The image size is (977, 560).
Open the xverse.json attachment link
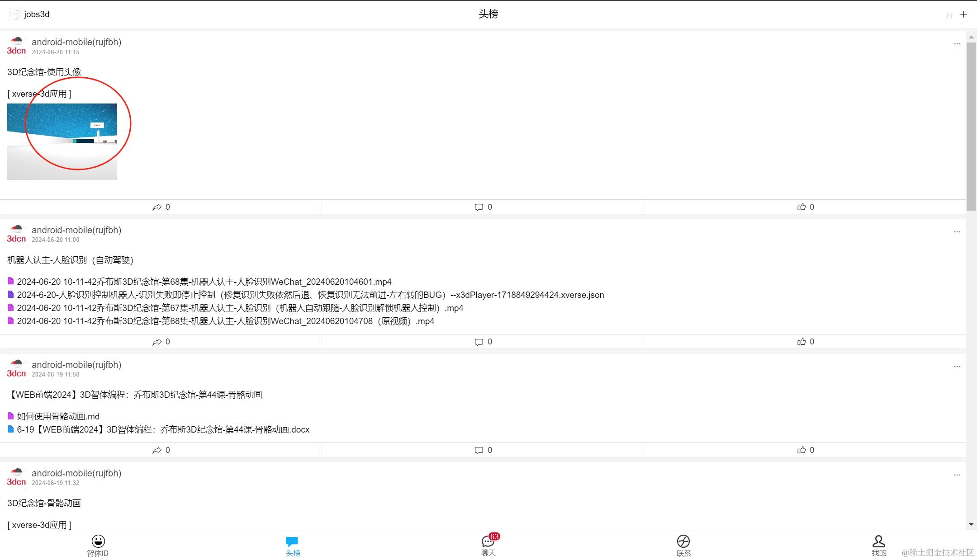coord(310,295)
